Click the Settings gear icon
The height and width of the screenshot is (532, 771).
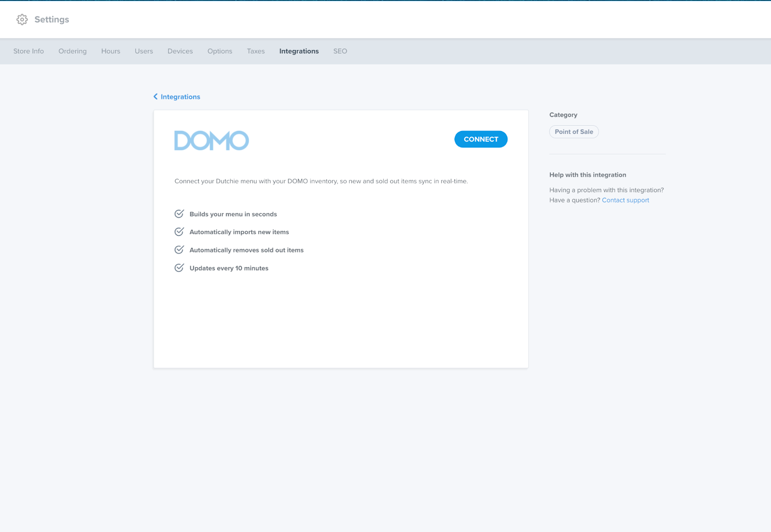click(x=22, y=19)
